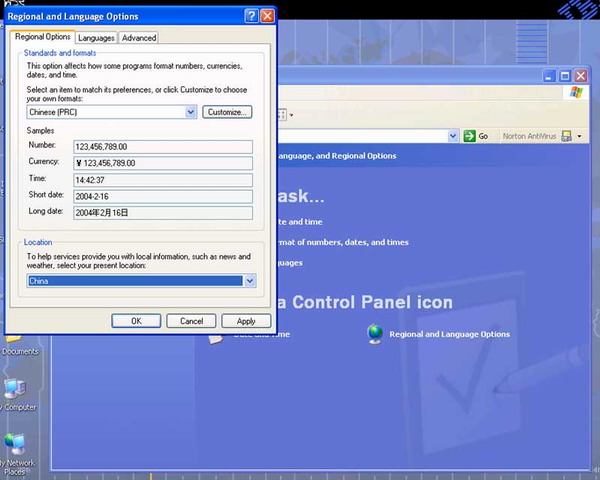Click the Cancel button

coord(191,321)
